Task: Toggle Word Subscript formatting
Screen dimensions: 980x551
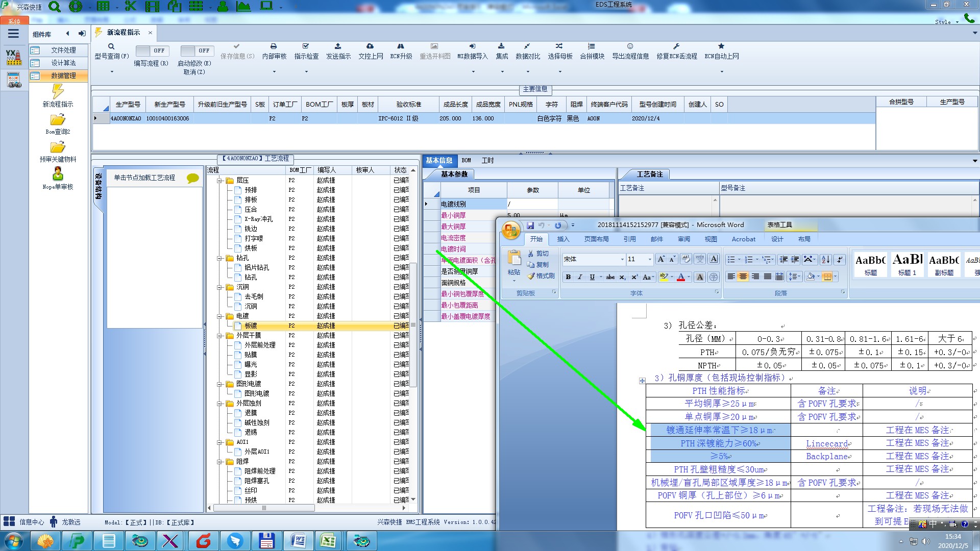Action: click(x=623, y=277)
